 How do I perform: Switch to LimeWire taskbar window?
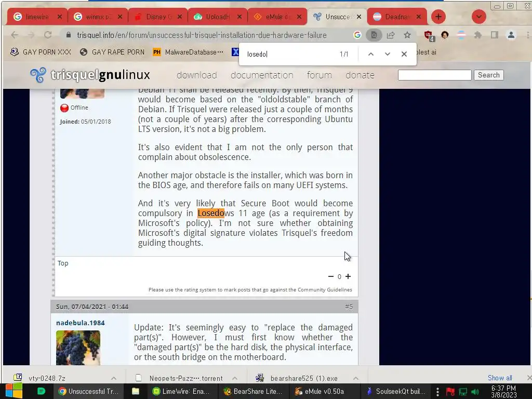click(181, 391)
